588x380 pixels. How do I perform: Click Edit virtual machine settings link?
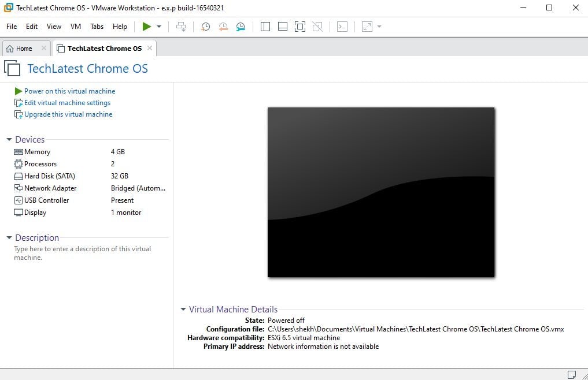click(67, 103)
